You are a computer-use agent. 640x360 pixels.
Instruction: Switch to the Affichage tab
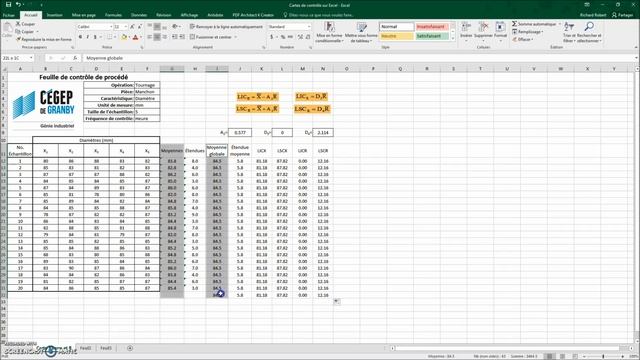click(189, 15)
